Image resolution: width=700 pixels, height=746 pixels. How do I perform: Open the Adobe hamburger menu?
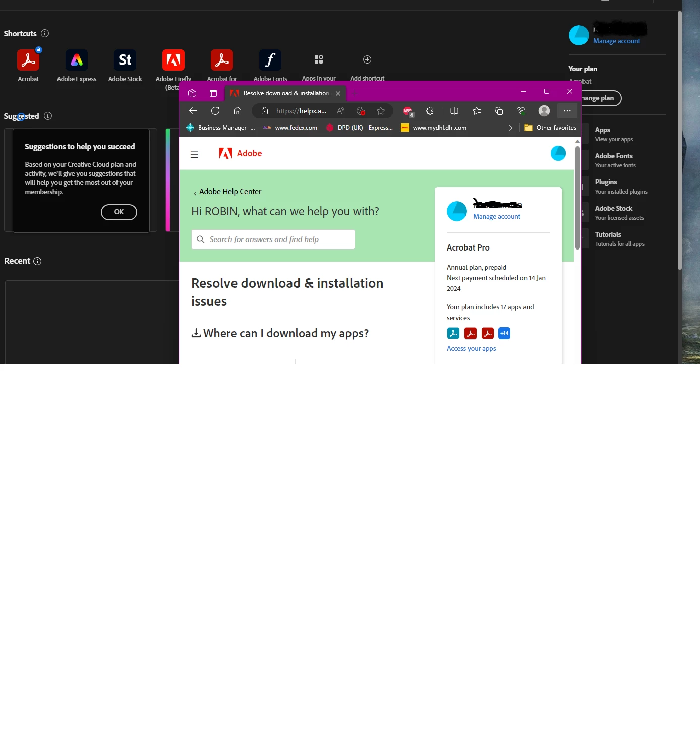click(194, 154)
